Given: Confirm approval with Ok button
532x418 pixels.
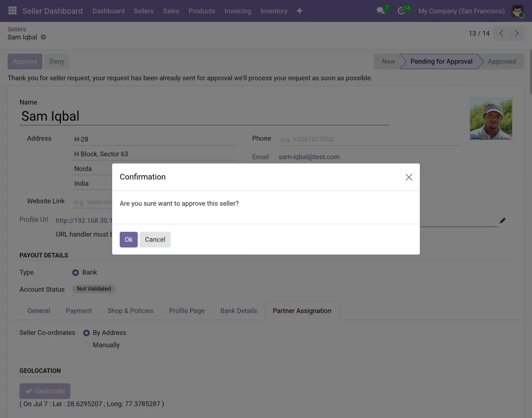Looking at the screenshot, I should tap(129, 239).
